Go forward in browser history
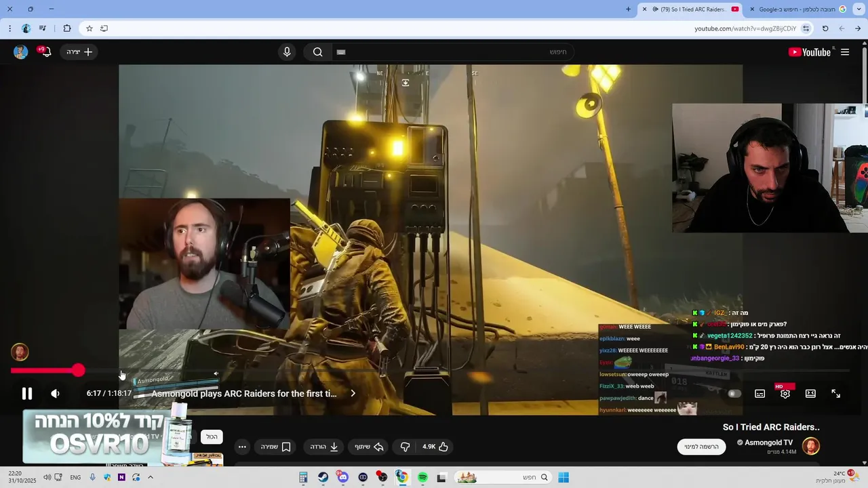868x488 pixels. pos(842,28)
